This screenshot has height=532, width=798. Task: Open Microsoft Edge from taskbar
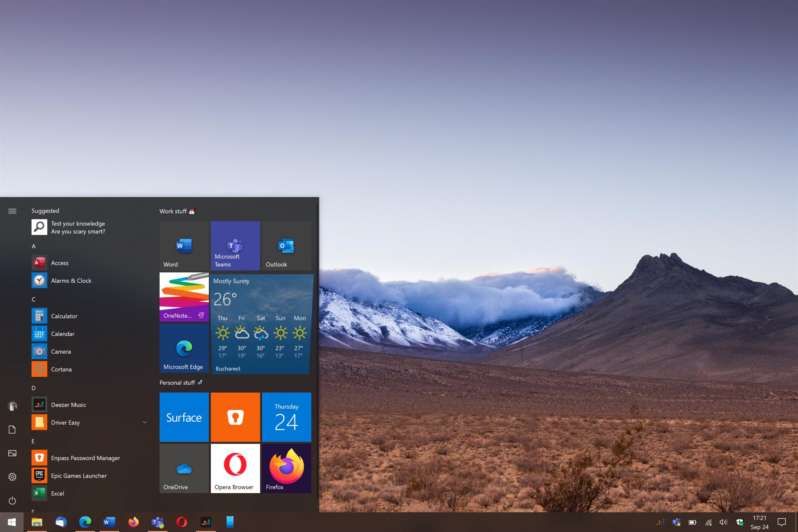pyautogui.click(x=85, y=522)
